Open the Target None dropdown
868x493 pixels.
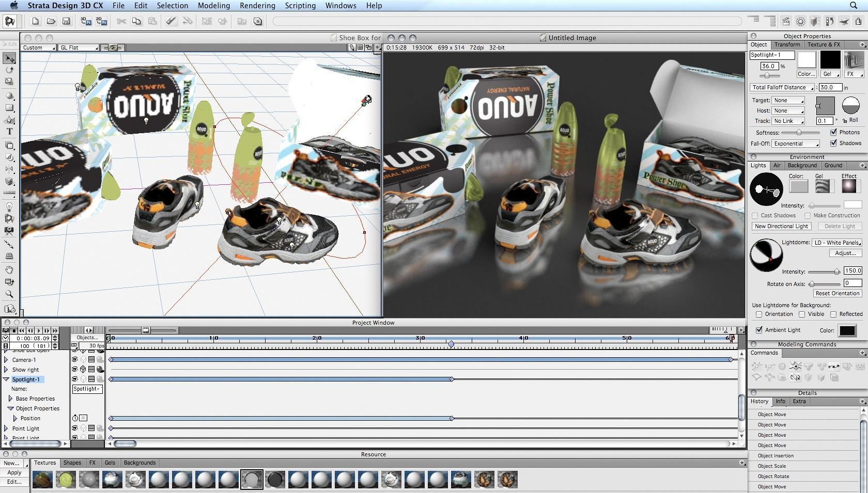tap(788, 100)
